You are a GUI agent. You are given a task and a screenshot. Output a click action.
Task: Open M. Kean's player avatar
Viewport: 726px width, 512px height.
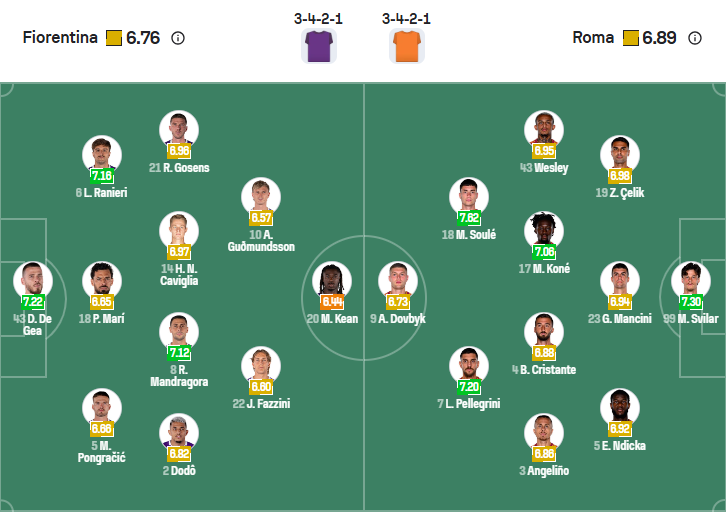332,280
